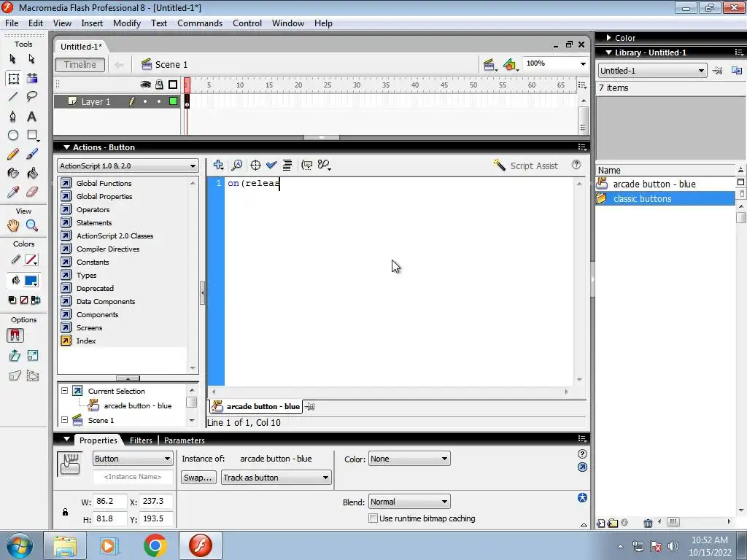Click the blue fill color swatch
This screenshot has width=747, height=560.
tap(31, 281)
